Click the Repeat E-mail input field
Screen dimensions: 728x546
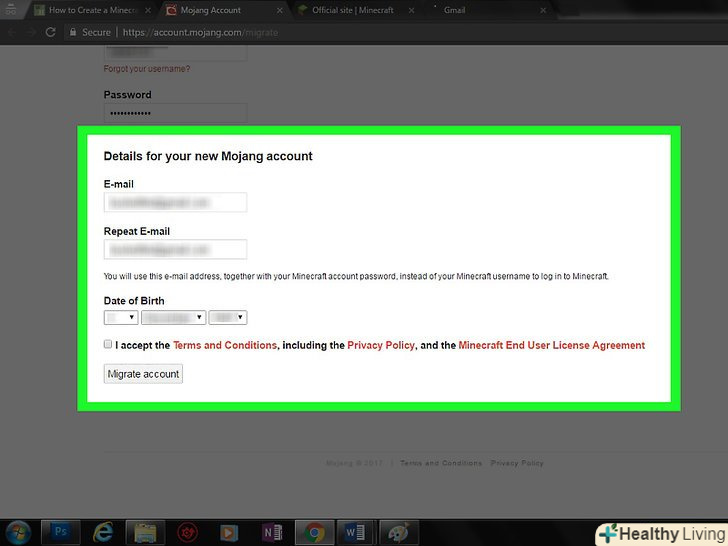click(176, 250)
